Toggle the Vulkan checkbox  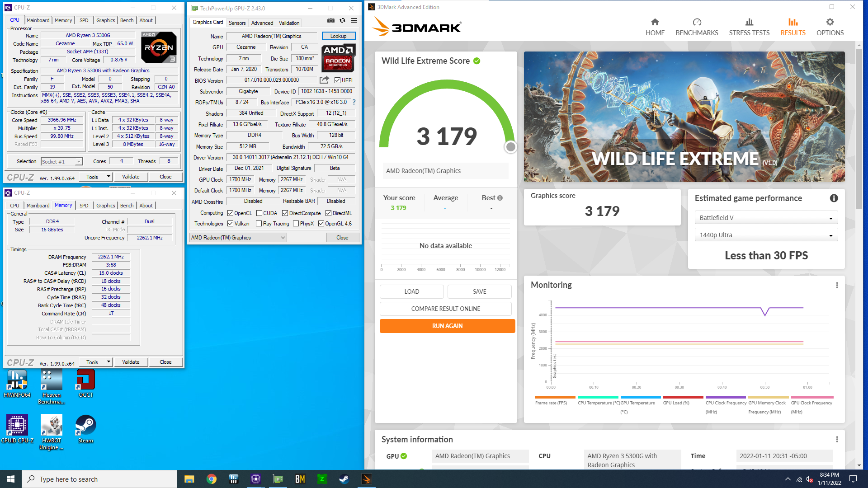click(x=230, y=224)
